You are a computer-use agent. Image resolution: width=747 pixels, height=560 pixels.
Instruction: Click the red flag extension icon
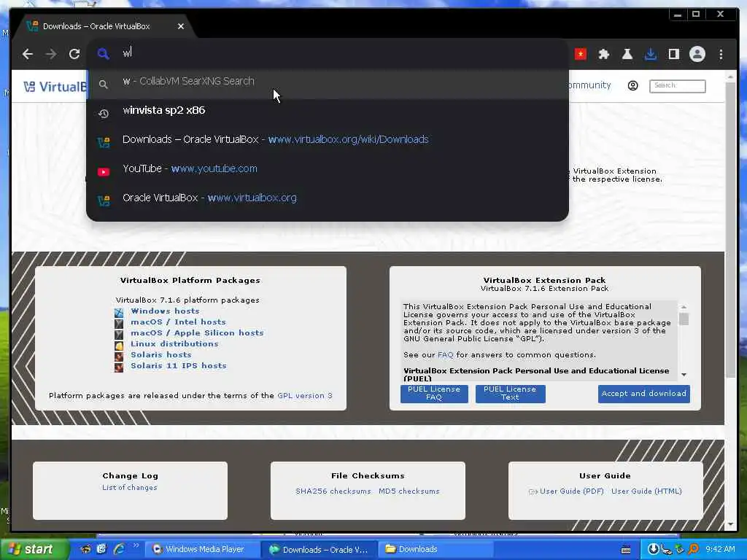[580, 54]
